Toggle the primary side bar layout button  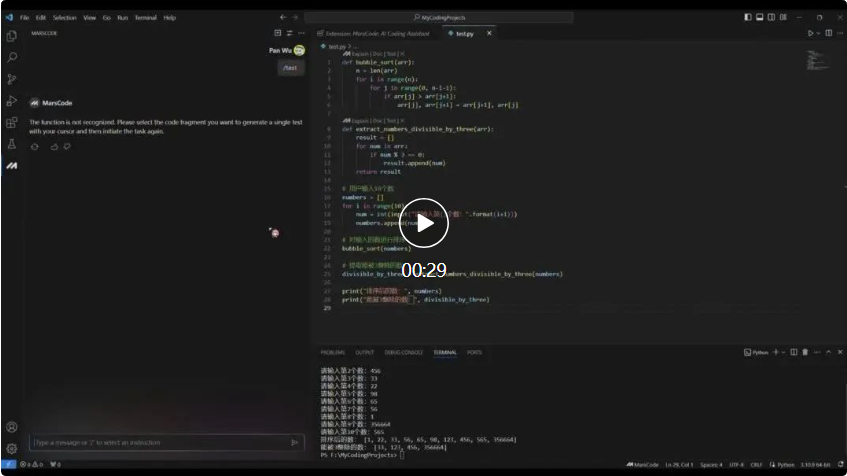pos(747,17)
